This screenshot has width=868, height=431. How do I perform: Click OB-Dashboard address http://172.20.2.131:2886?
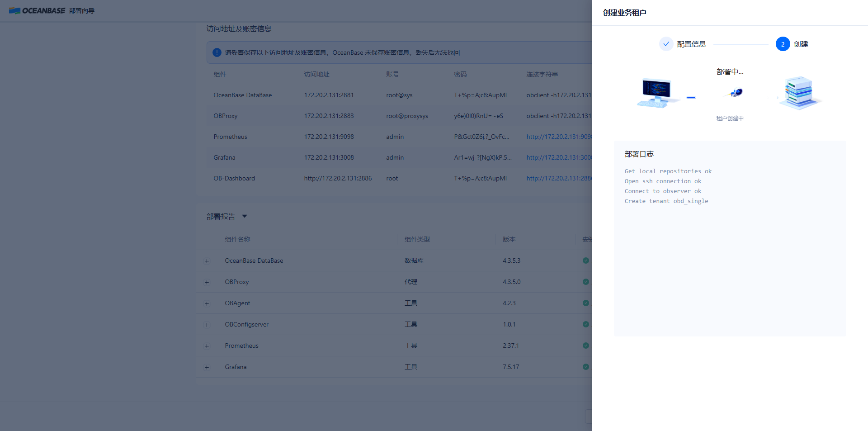click(x=338, y=178)
